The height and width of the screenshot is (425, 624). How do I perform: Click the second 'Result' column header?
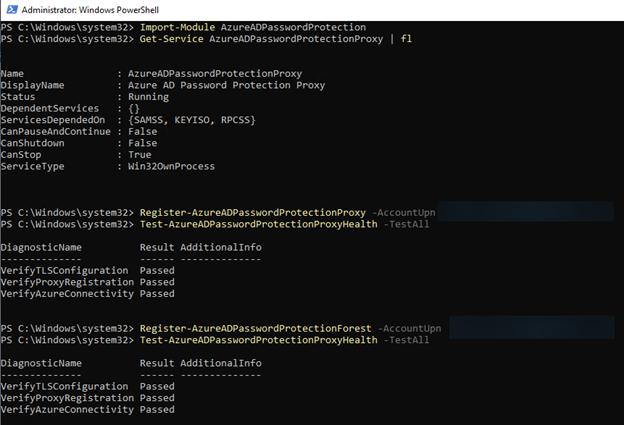(x=157, y=363)
